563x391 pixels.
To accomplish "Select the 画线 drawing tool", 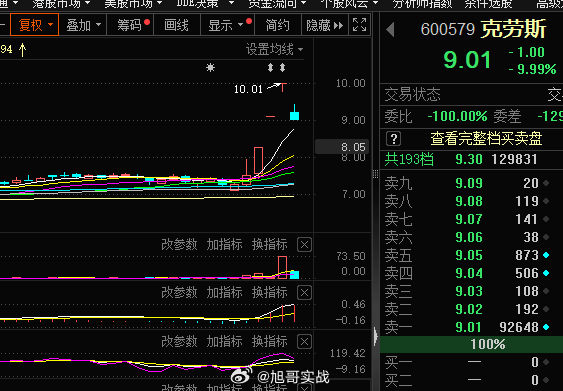I will click(x=176, y=25).
